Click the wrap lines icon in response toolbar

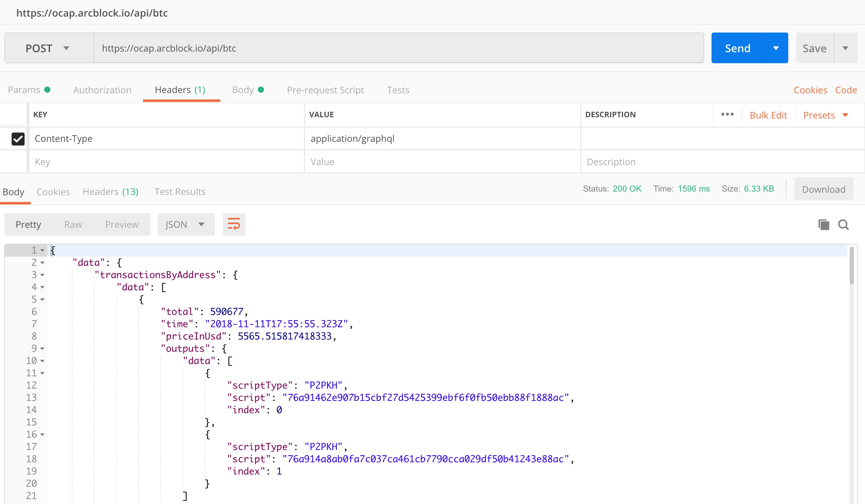(234, 224)
